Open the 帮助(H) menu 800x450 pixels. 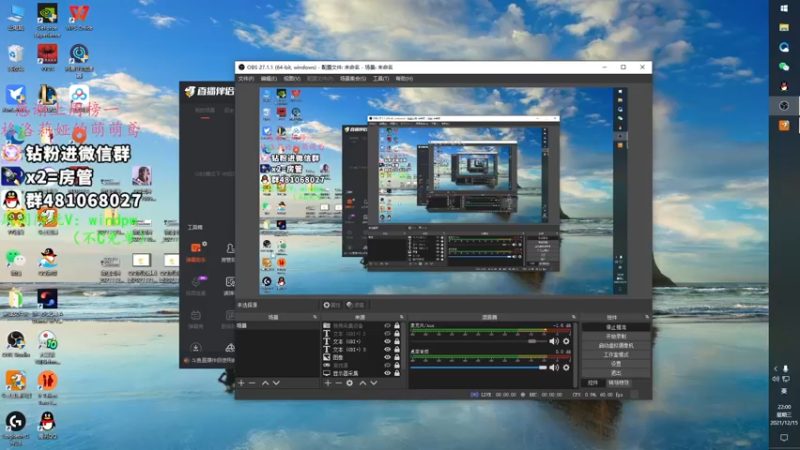(x=404, y=79)
